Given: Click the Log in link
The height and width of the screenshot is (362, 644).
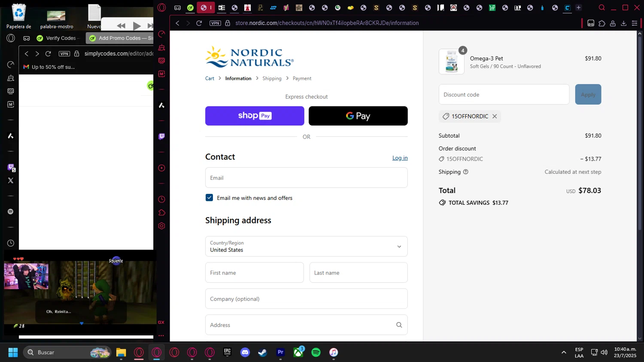Looking at the screenshot, I should (400, 158).
